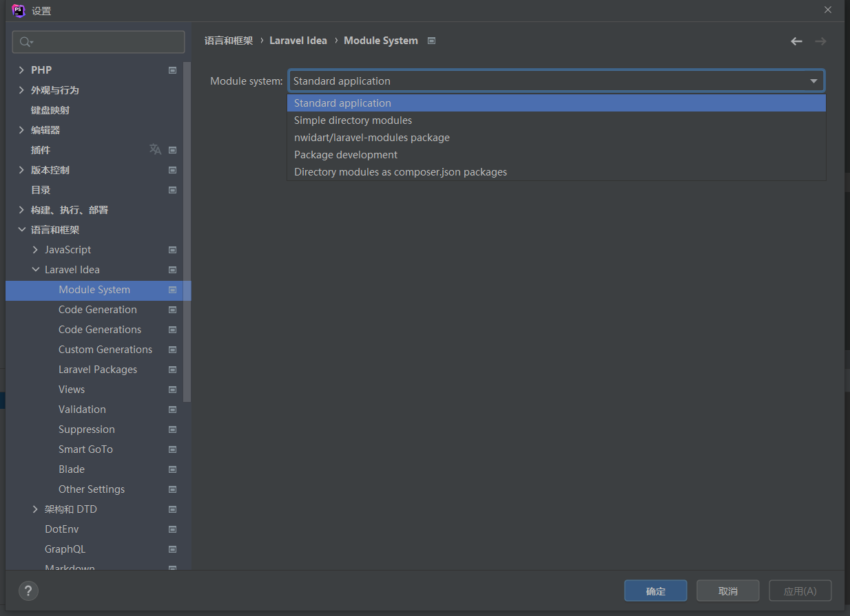This screenshot has width=850, height=616.
Task: Click project-level icon next to GraphQL
Action: pyautogui.click(x=173, y=549)
